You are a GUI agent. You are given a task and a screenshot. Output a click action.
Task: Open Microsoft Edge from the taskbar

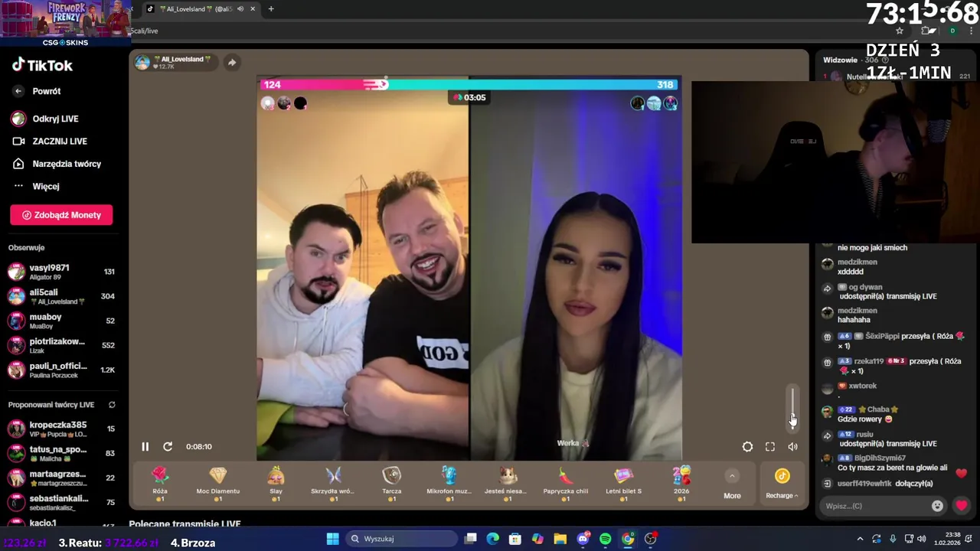[x=492, y=539]
